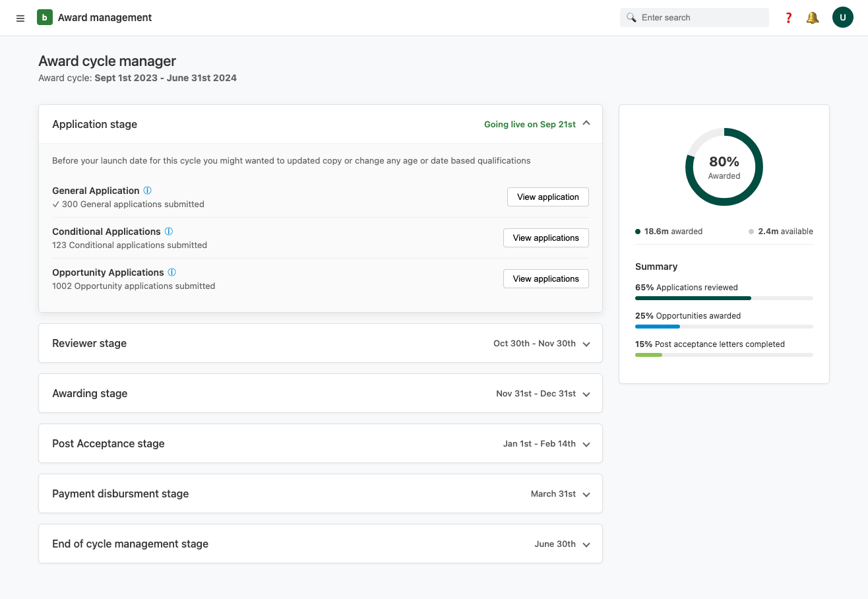Viewport: 868px width, 599px height.
Task: Click the 'Award cycle manager' page heading
Action: 107,61
